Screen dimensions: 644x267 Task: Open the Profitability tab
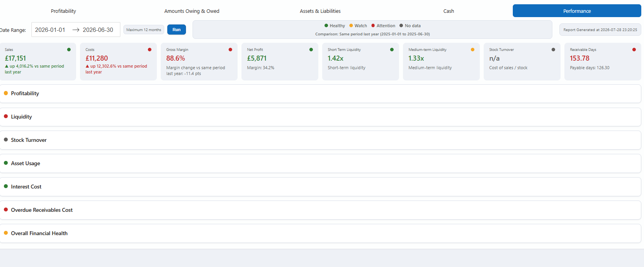coord(63,11)
